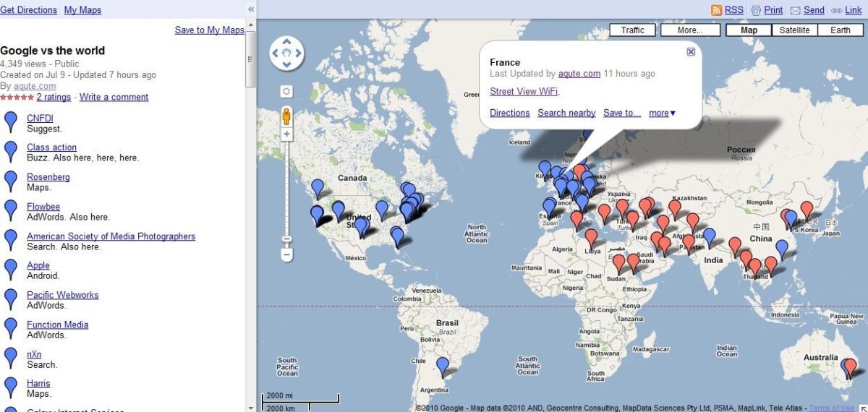
Task: Click the blue marker next to Class action
Action: [11, 151]
